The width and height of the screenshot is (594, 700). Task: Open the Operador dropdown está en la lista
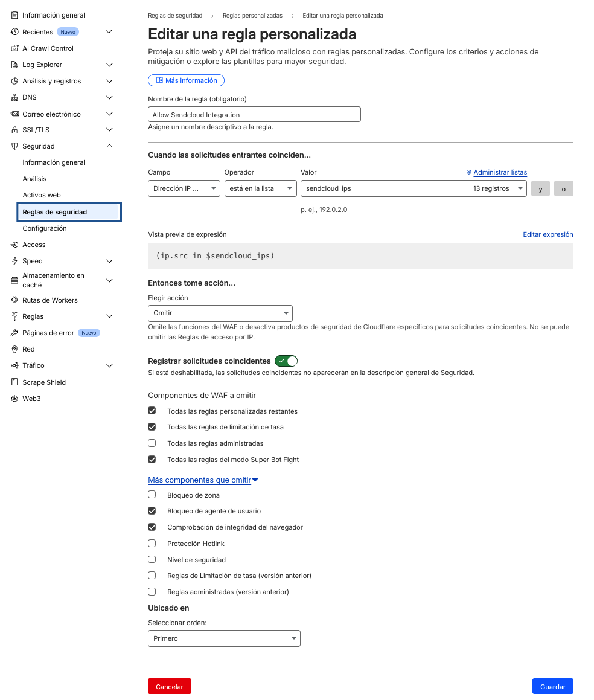click(260, 188)
